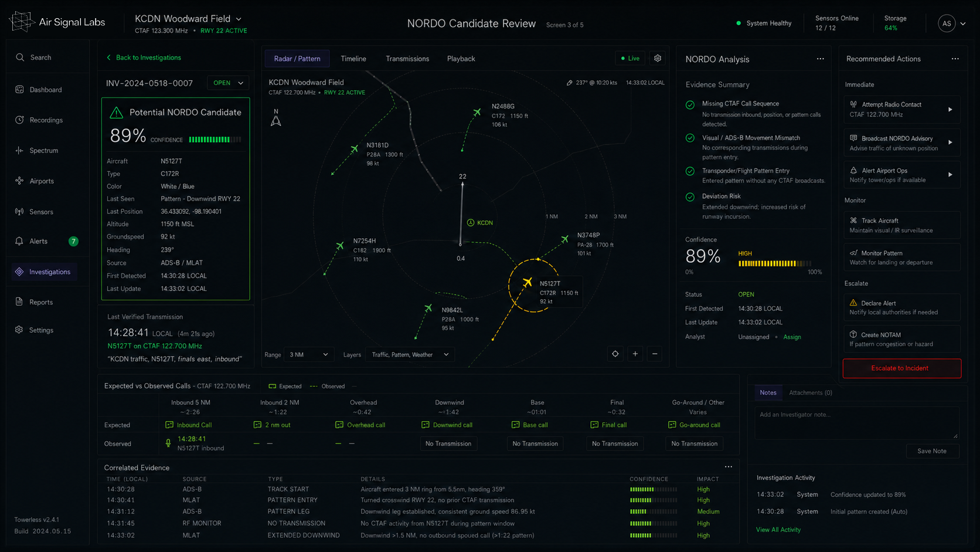
Task: Click the Create NOTAM action
Action: [x=901, y=339]
